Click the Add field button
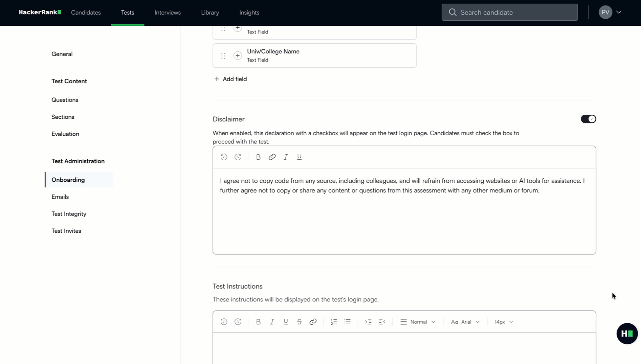 [230, 79]
